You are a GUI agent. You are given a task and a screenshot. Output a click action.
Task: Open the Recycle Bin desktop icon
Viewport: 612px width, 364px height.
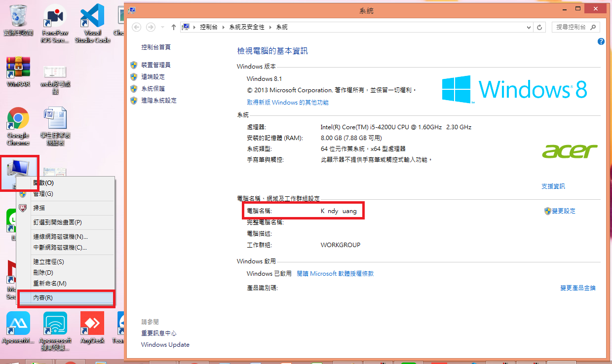[18, 20]
